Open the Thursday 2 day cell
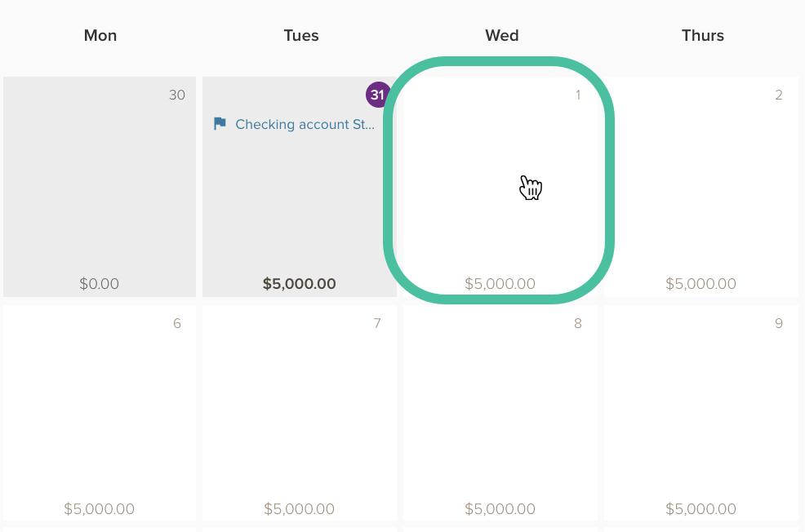Screen dimensions: 805x532 (700, 187)
